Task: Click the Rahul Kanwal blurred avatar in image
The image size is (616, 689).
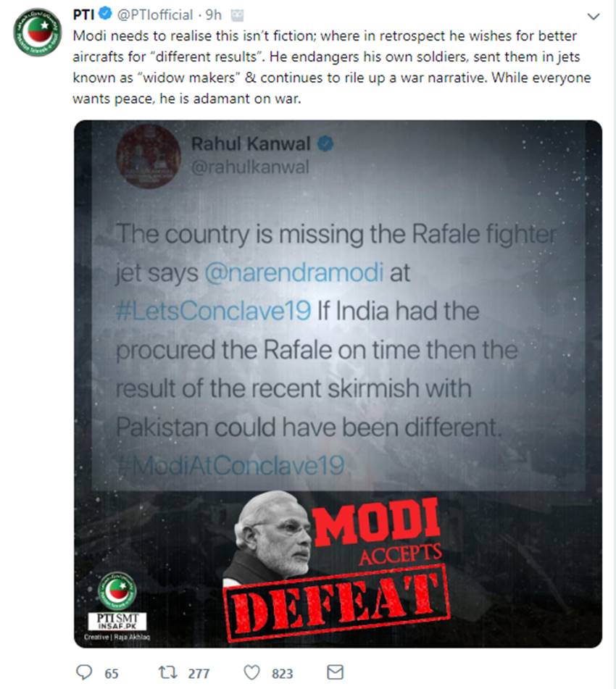Action: (x=148, y=156)
